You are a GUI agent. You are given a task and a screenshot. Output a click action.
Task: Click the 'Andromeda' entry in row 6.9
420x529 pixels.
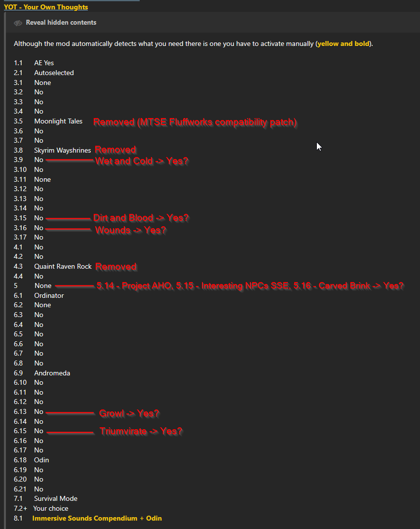click(52, 373)
